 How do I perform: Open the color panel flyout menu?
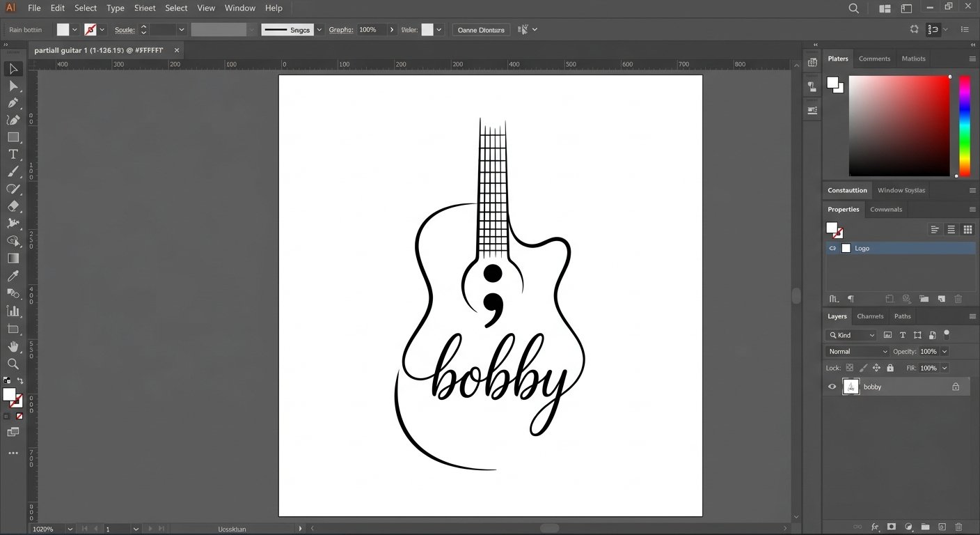(972, 59)
